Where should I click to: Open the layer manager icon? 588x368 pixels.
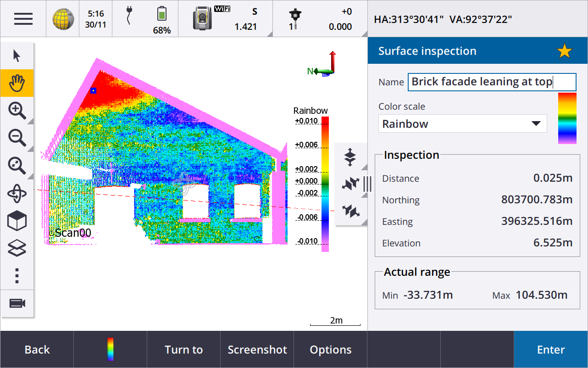coord(17,248)
